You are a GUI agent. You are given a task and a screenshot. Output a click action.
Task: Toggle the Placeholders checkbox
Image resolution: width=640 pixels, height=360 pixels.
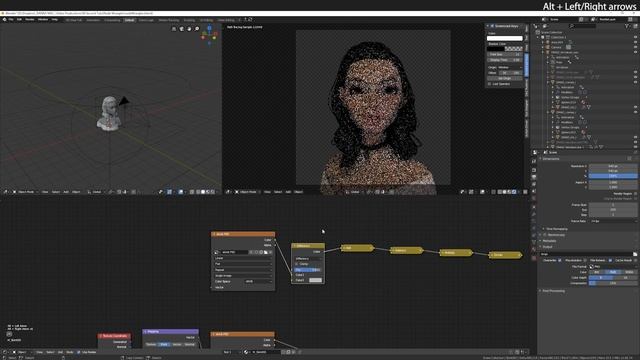pos(584,260)
